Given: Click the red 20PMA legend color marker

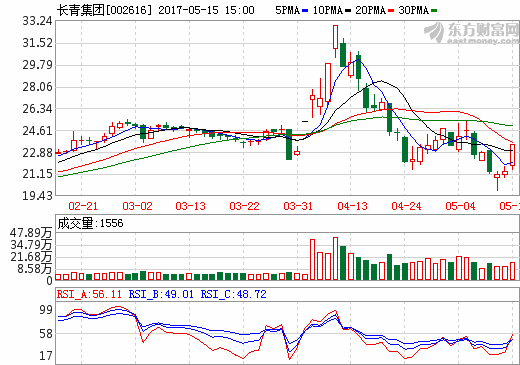Looking at the screenshot, I should (x=391, y=11).
